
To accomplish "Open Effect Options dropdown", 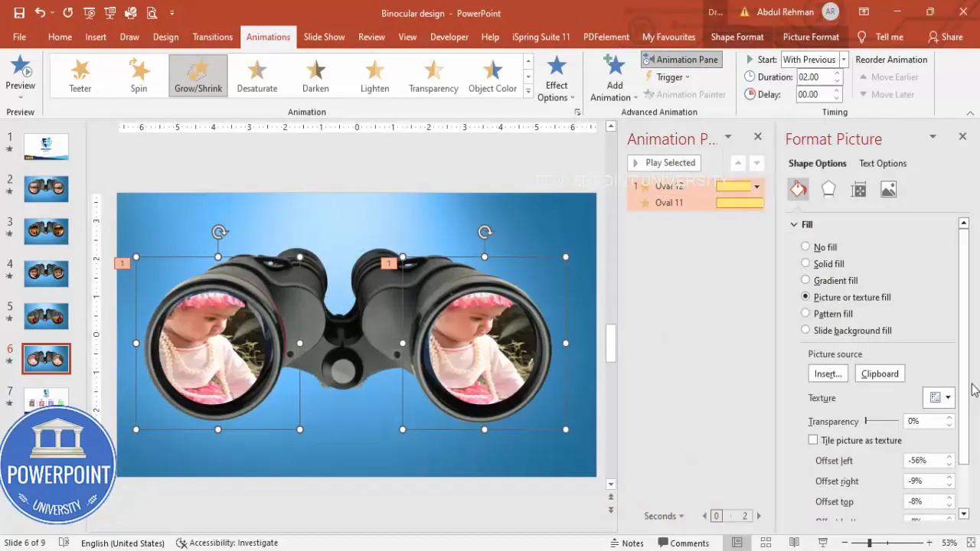I will tap(557, 77).
